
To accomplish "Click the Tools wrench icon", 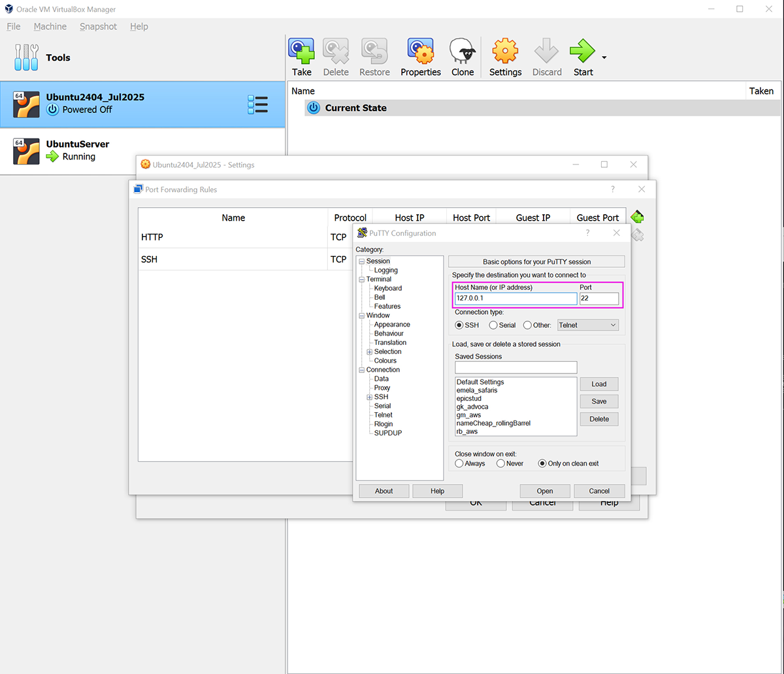I will pos(26,57).
